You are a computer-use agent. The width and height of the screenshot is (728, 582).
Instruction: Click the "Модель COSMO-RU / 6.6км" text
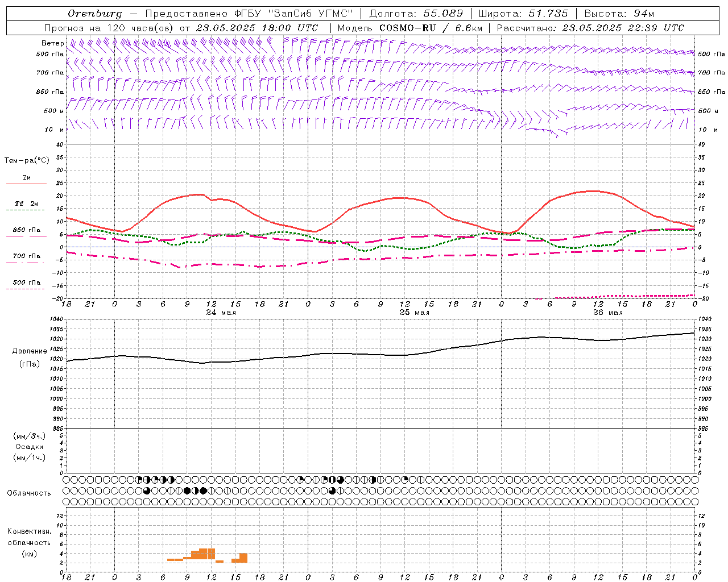(410, 28)
